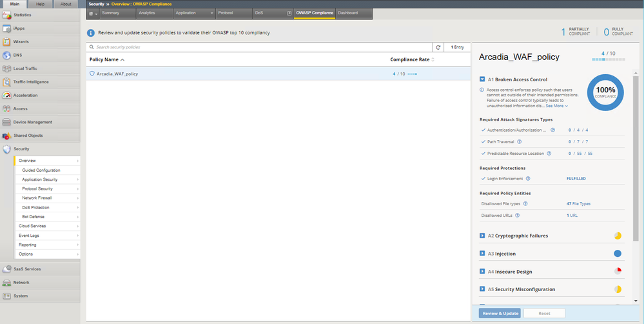
Task: Click the blue info icon beside review message
Action: [91, 33]
